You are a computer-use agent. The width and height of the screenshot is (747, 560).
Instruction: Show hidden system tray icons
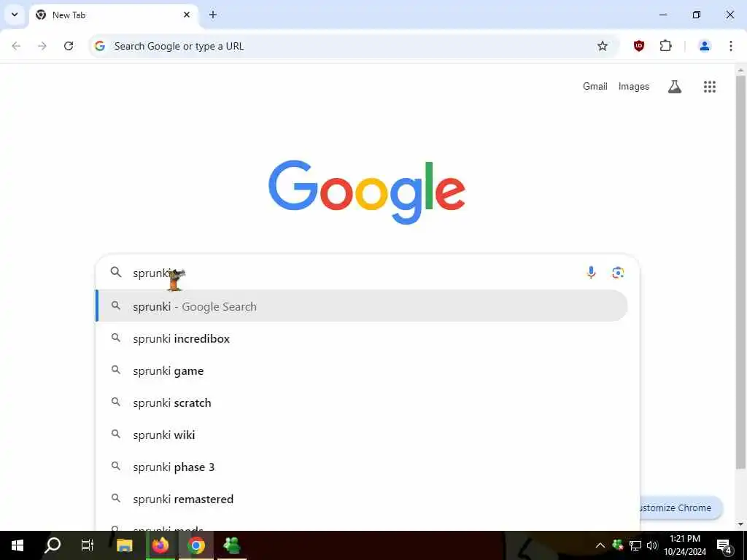click(600, 545)
